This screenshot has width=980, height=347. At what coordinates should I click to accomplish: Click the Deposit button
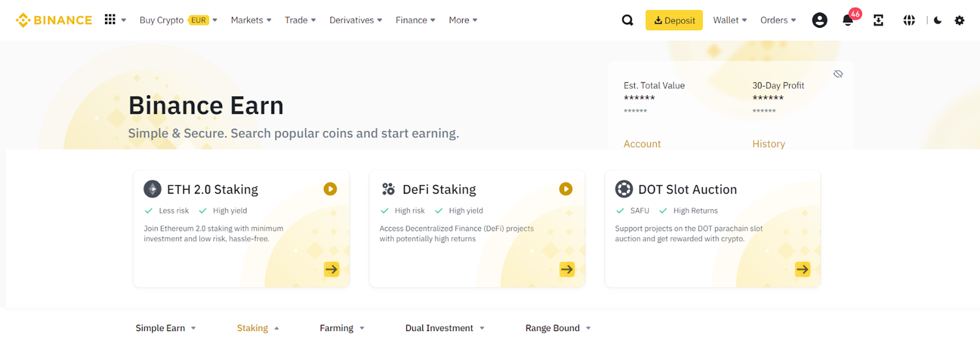point(674,20)
